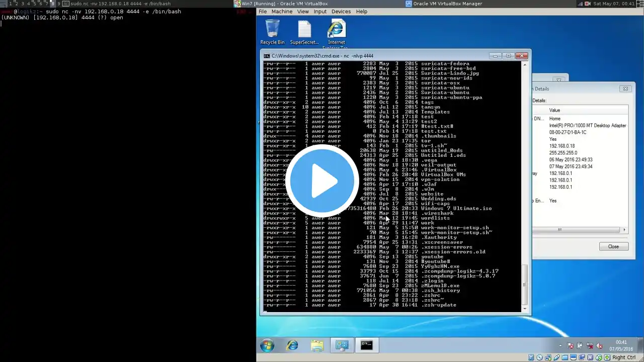Click the Right Ctrl host key indicator
The image size is (644, 362).
[623, 357]
